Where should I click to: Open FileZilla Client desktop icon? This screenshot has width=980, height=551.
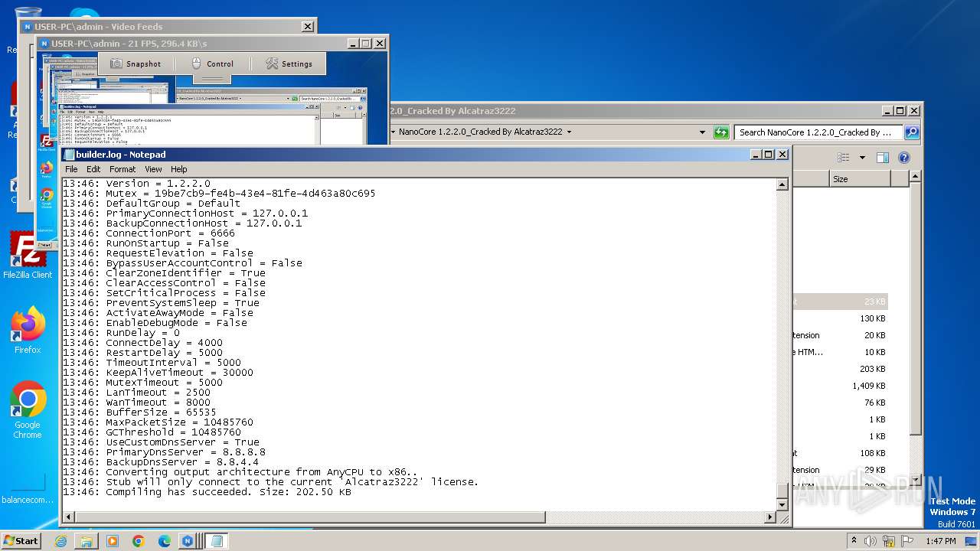pyautogui.click(x=28, y=256)
